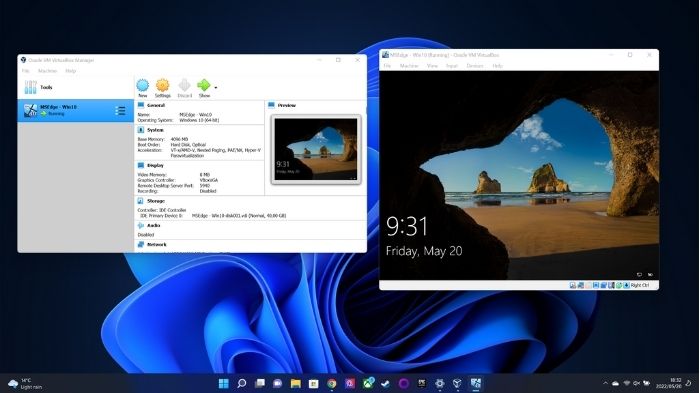The image size is (700, 393).
Task: Click the New virtual machine icon
Action: (x=143, y=85)
